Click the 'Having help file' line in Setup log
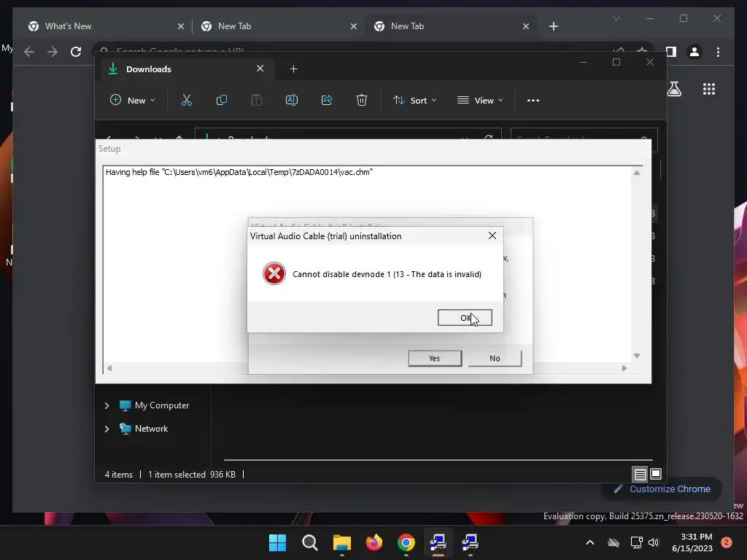The height and width of the screenshot is (560, 747). coord(239,172)
